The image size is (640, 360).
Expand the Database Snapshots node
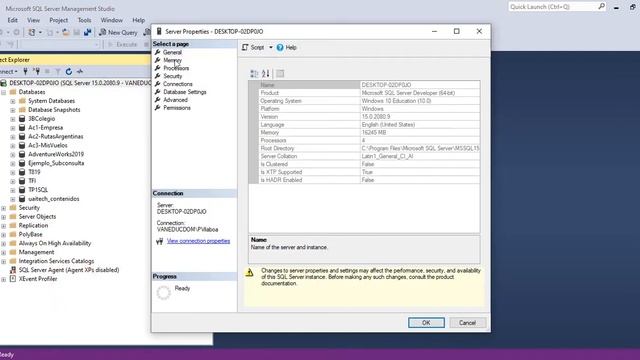click(x=13, y=110)
